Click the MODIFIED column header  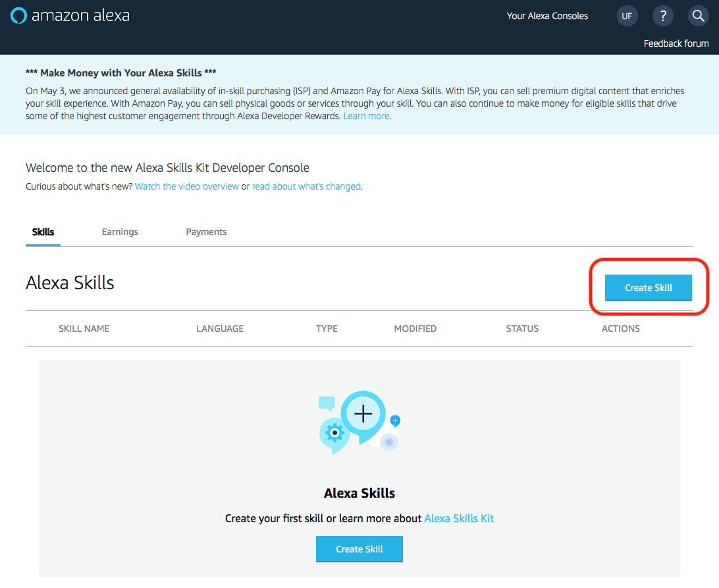pyautogui.click(x=415, y=328)
